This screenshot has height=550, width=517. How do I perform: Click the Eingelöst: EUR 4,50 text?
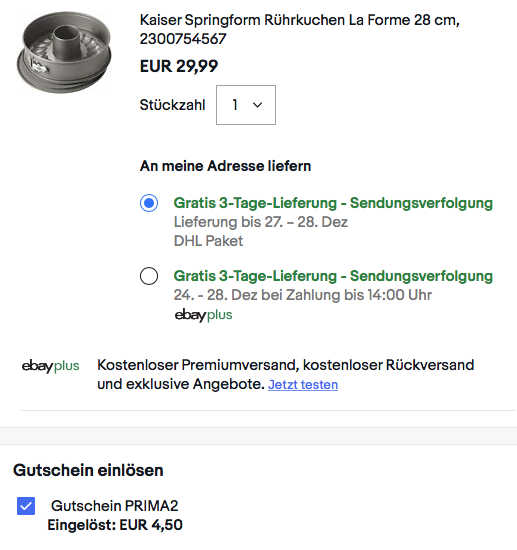115,525
